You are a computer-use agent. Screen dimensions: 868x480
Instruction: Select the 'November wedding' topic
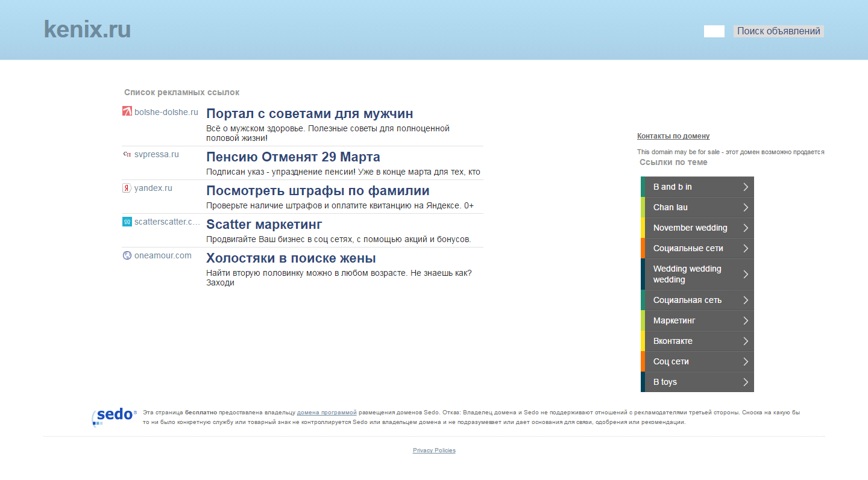coord(697,228)
